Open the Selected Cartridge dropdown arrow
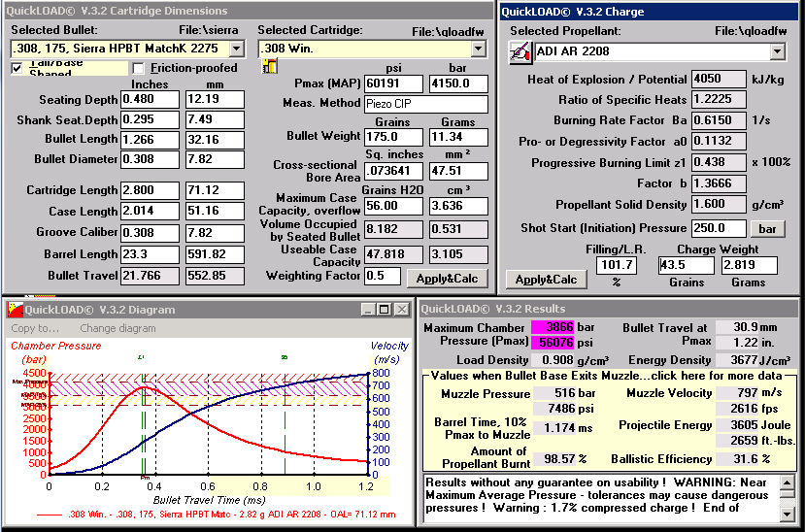This screenshot has width=805, height=532. pyautogui.click(x=478, y=49)
